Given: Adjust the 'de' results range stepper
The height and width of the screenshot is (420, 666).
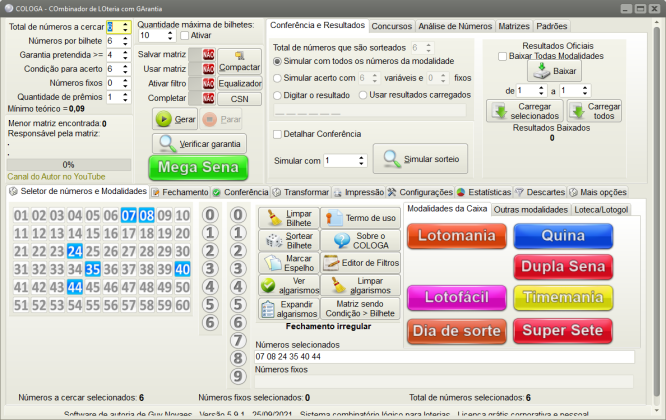Looking at the screenshot, I should click(x=541, y=90).
